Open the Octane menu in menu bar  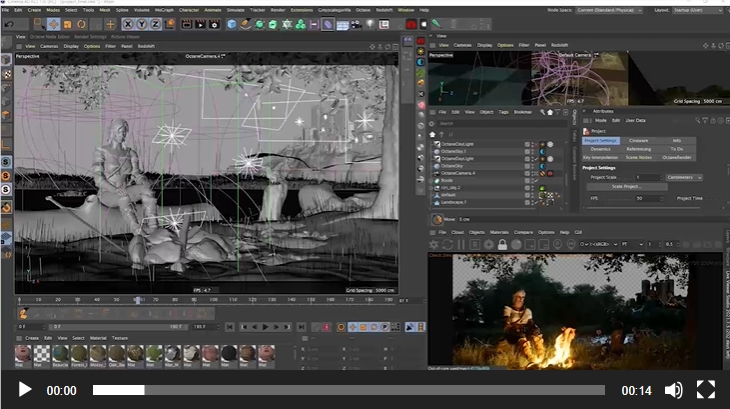pyautogui.click(x=363, y=10)
